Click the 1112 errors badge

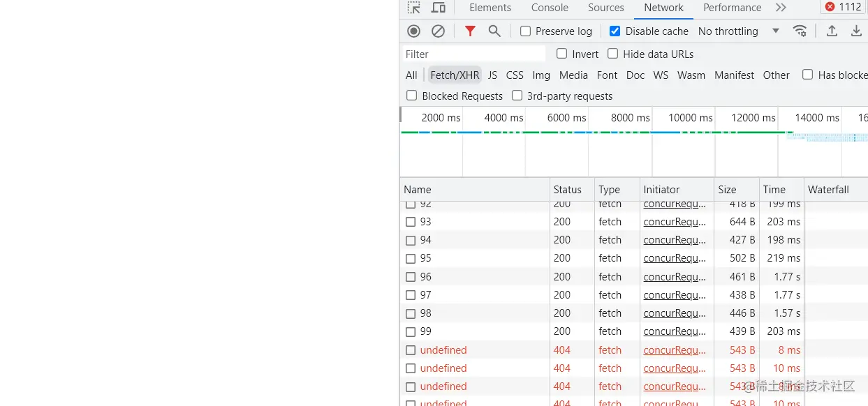[x=843, y=7]
